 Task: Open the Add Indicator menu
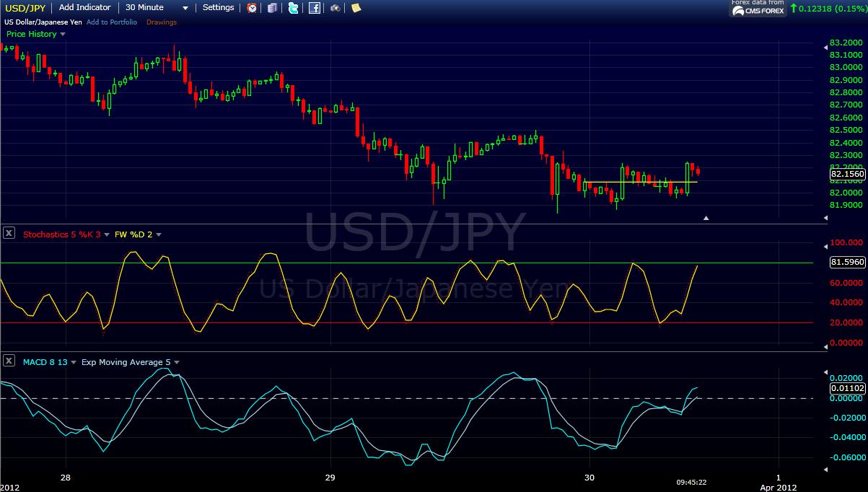pyautogui.click(x=85, y=7)
